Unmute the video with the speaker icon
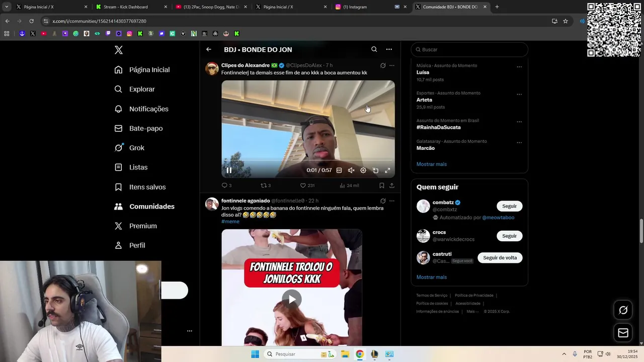Screen dimensions: 644x362 [351, 170]
